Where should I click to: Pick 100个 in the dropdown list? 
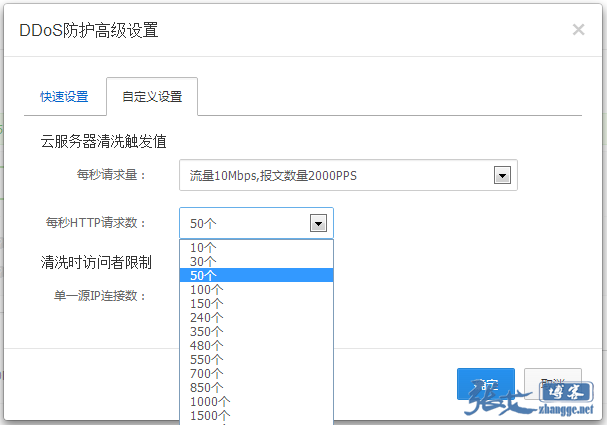click(207, 289)
